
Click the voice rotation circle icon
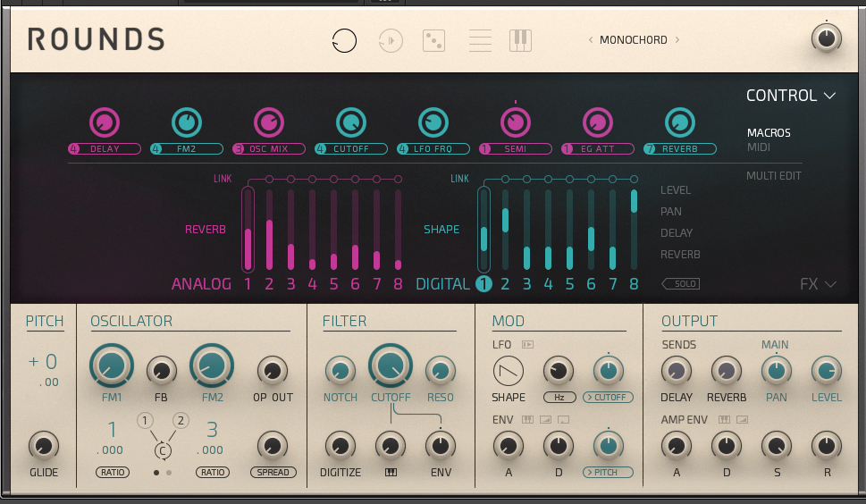[x=344, y=40]
